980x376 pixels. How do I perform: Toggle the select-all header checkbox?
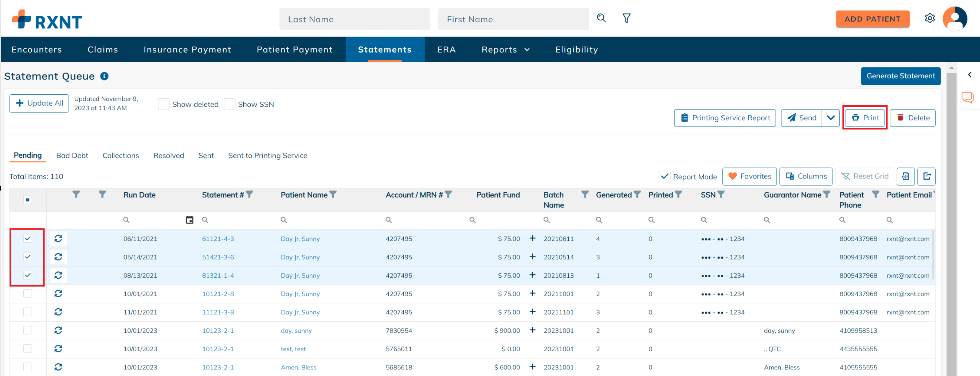tap(27, 200)
